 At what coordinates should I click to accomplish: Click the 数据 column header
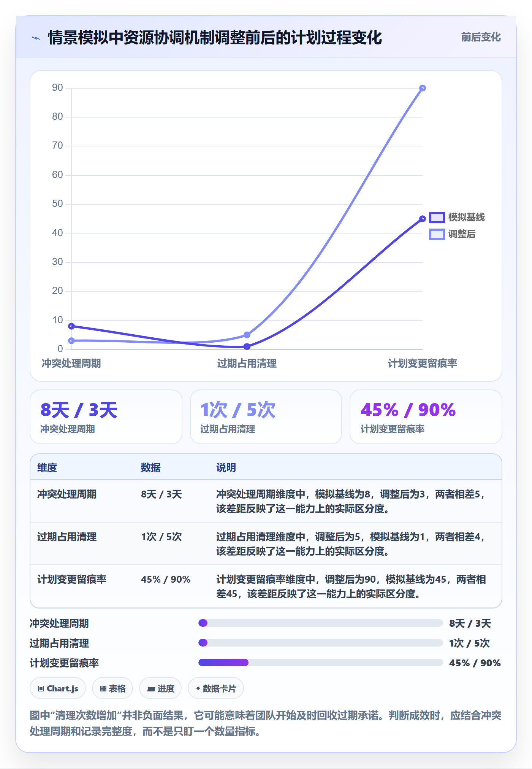point(151,468)
